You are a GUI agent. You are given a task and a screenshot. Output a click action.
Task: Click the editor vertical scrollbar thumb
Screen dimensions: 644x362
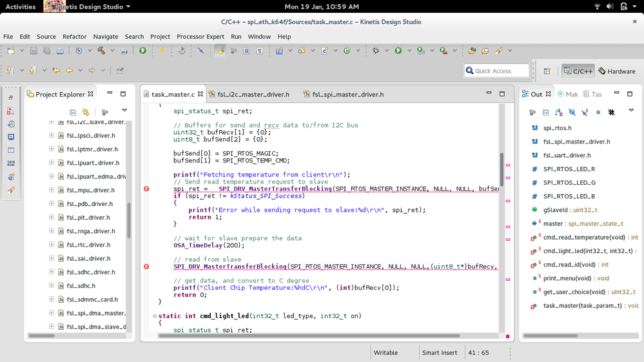click(502, 169)
